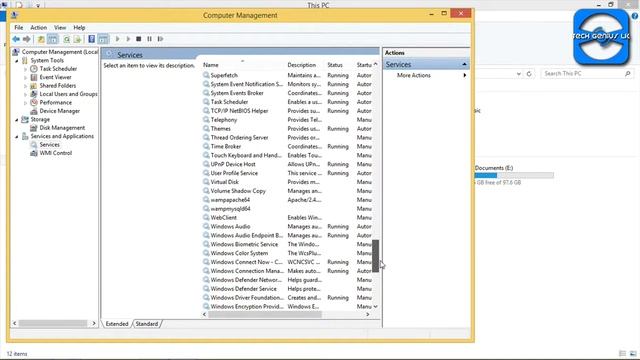
Task: Collapse the System Tools tree node
Action: click(17, 61)
